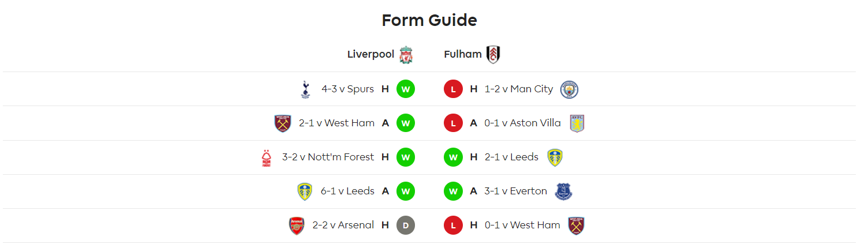Click the Everton crest icon

(x=563, y=191)
